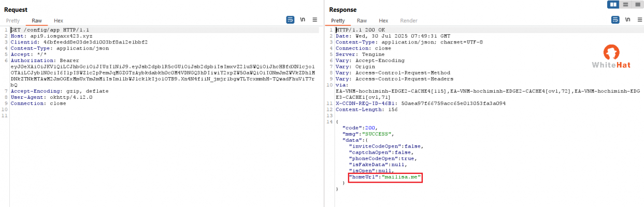This screenshot has height=207, width=644.
Task: Open the Hex tab in Request
Action: point(59,21)
